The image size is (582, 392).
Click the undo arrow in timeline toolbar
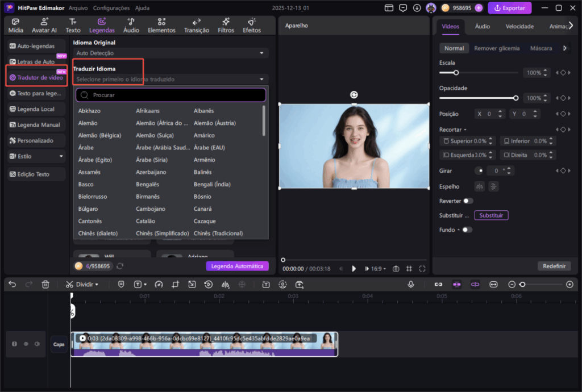point(13,284)
